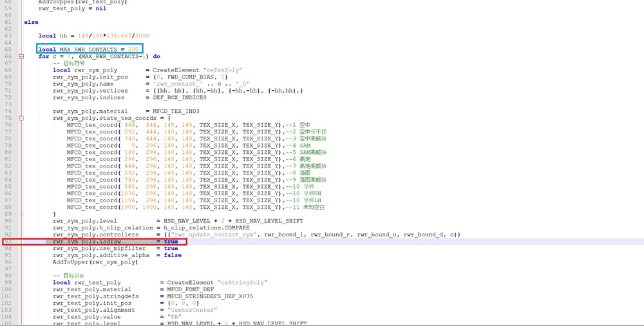Viewport: 644px width, 326px height.
Task: Click the string "CenterCenter"
Action: click(192, 310)
